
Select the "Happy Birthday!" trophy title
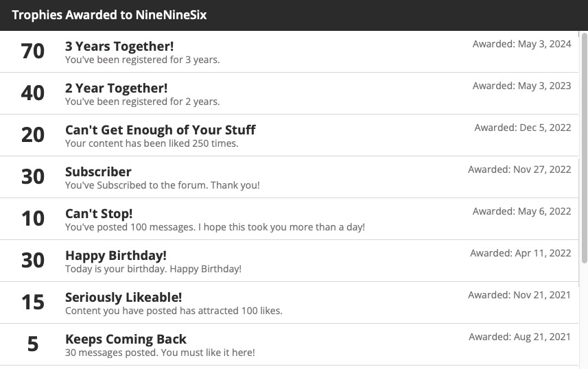pyautogui.click(x=116, y=256)
